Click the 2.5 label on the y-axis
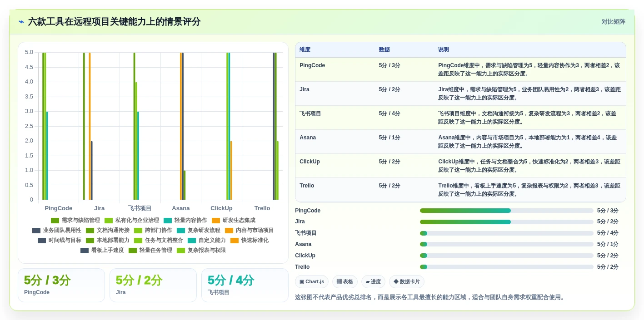Screen dimensions: 644x320 [x=29, y=126]
